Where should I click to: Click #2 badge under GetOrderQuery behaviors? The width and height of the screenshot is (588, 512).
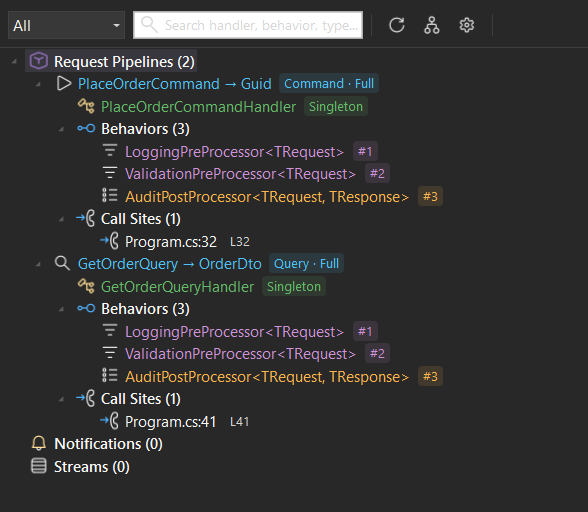[x=377, y=353]
